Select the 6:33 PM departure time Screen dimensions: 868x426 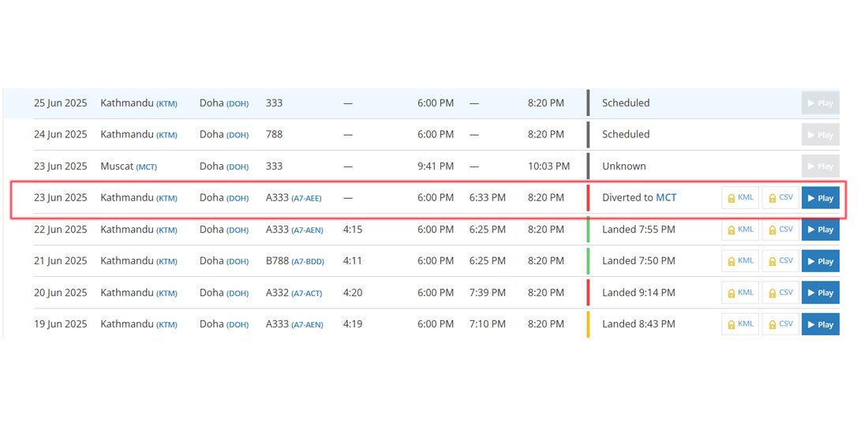488,197
